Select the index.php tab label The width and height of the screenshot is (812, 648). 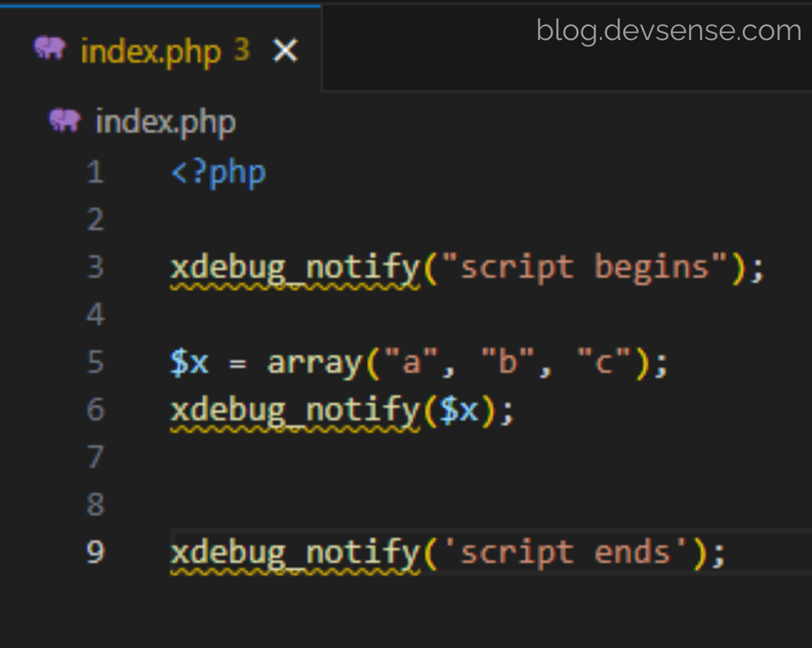click(x=150, y=51)
